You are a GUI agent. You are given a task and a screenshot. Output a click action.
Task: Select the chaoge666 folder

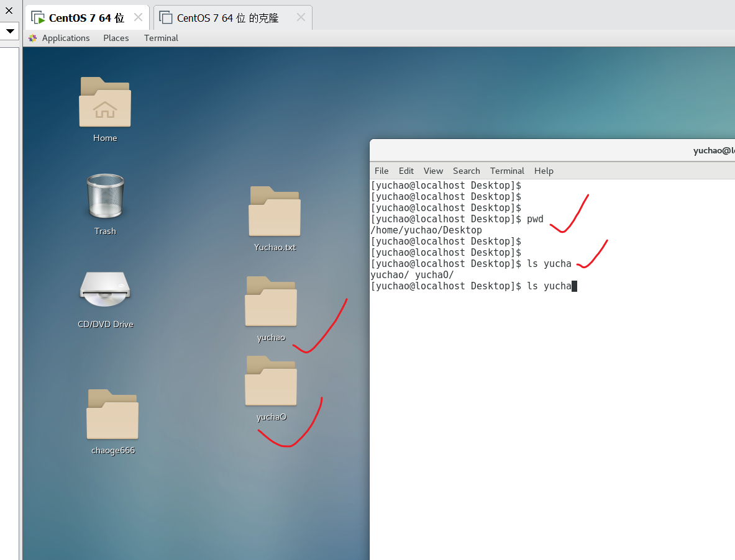click(x=112, y=415)
